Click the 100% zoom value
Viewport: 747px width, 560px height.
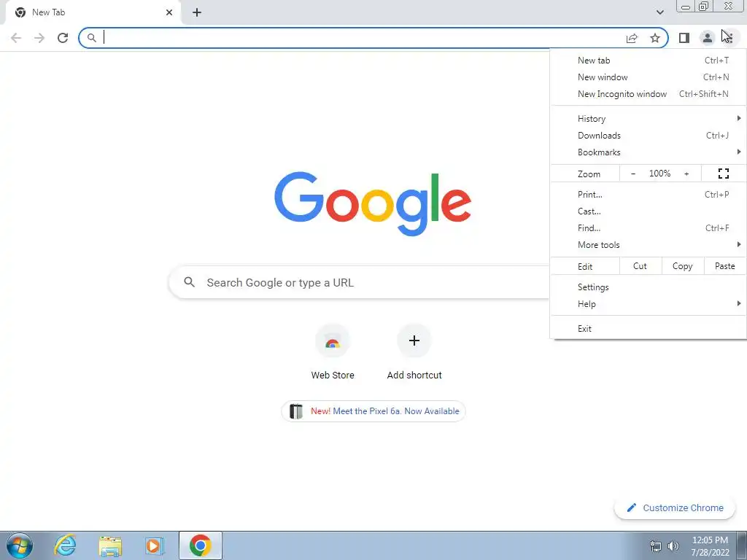[x=659, y=174]
